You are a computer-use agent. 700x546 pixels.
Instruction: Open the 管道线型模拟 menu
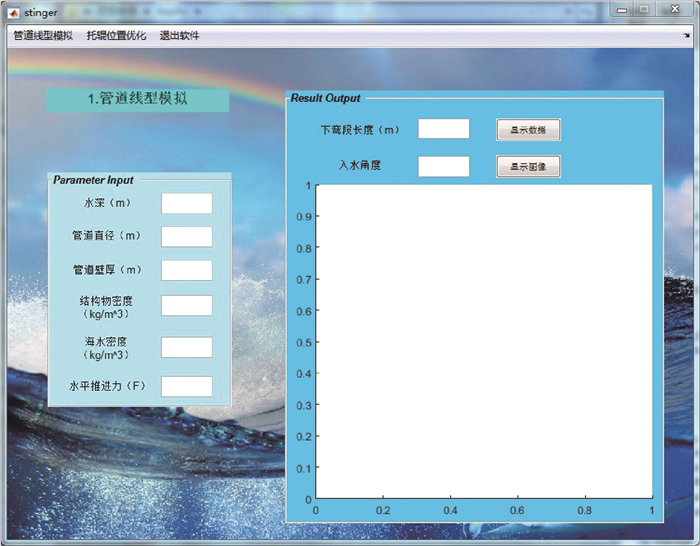tap(43, 36)
